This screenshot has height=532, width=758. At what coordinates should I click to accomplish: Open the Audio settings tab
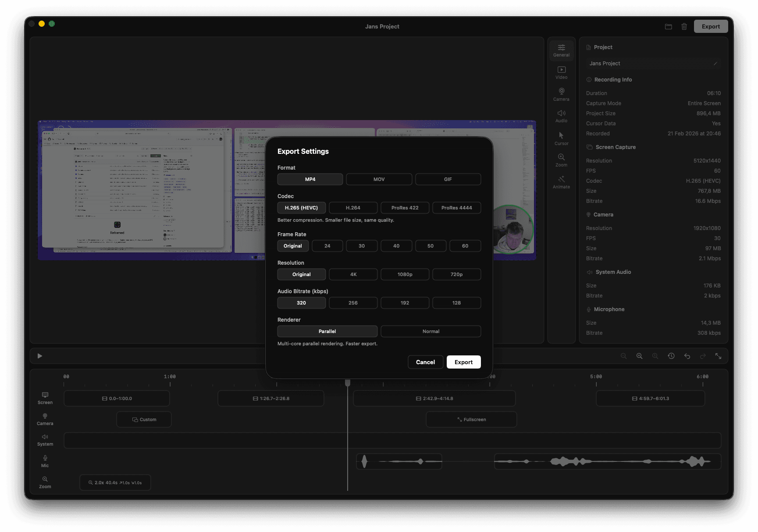(x=561, y=116)
